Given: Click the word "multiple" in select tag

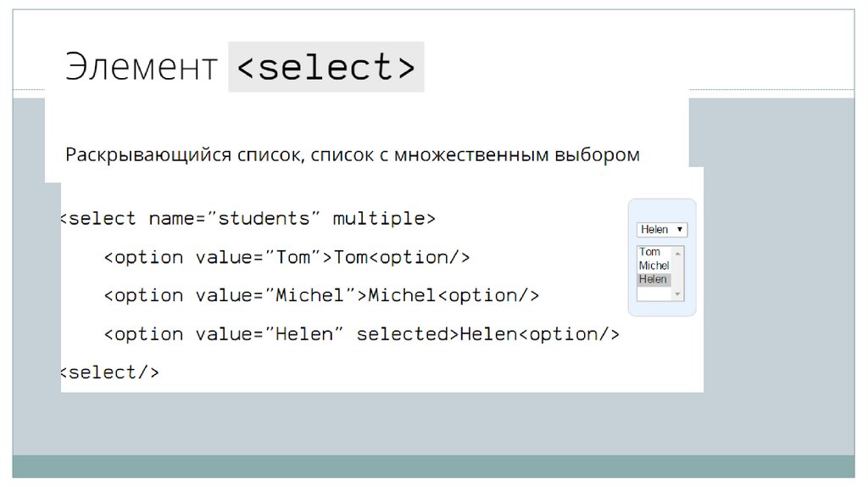Looking at the screenshot, I should [379, 219].
